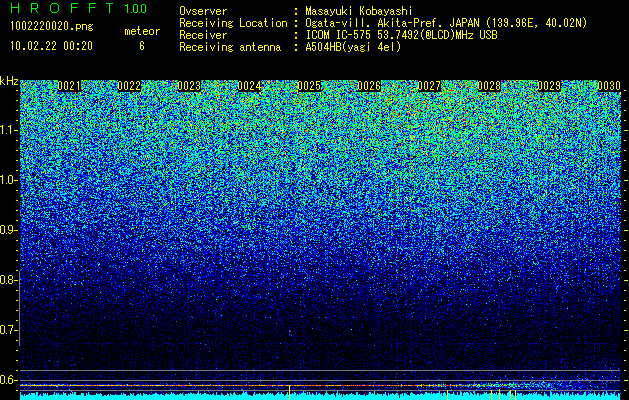Select the filename 1002220020.png
The image size is (629, 400).
pos(52,27)
